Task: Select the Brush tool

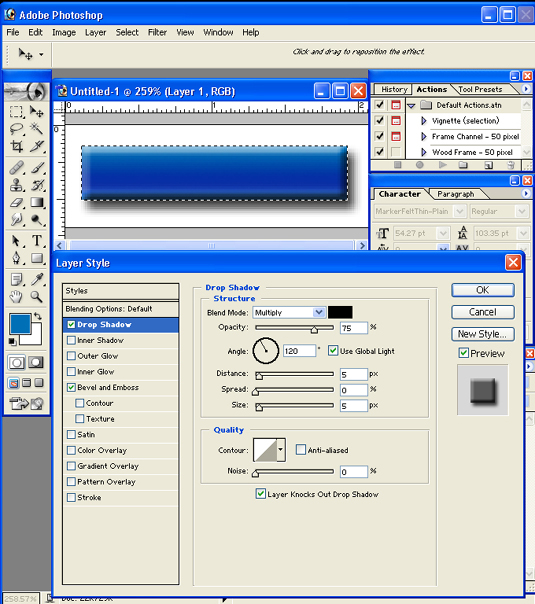Action: click(37, 168)
